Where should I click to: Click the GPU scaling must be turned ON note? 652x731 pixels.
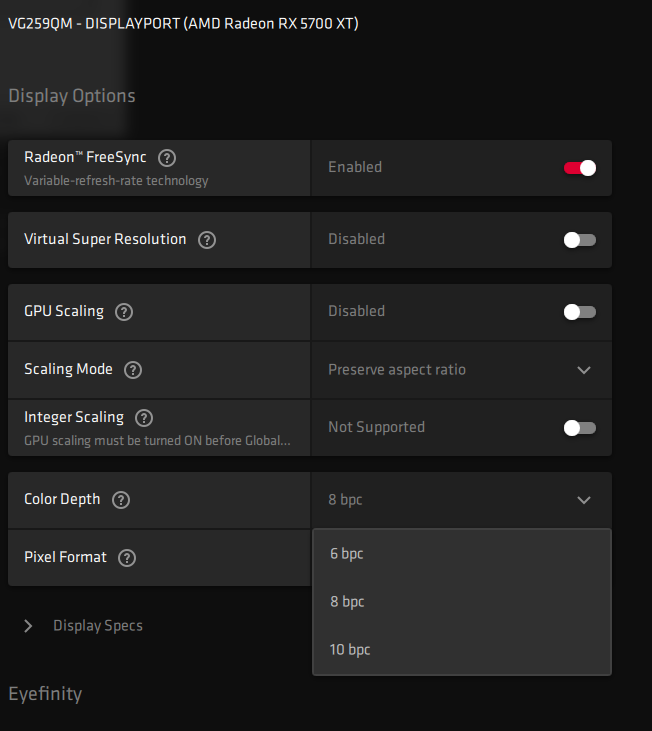coord(157,441)
